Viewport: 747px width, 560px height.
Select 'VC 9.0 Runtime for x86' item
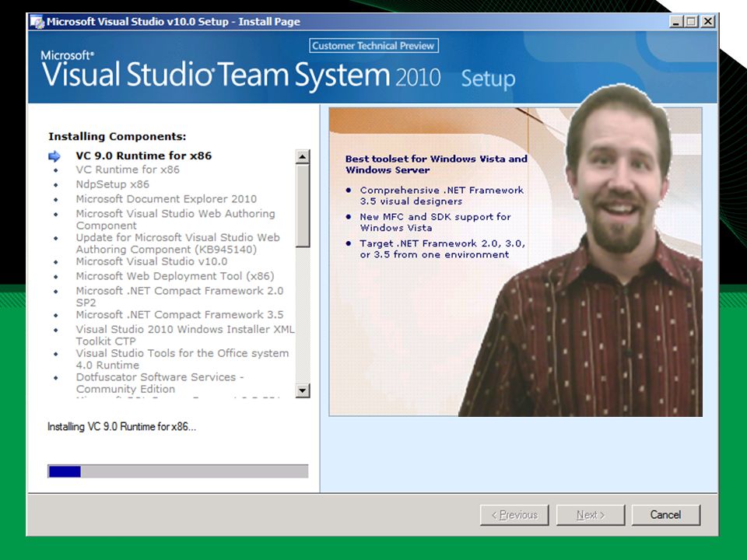[x=143, y=156]
